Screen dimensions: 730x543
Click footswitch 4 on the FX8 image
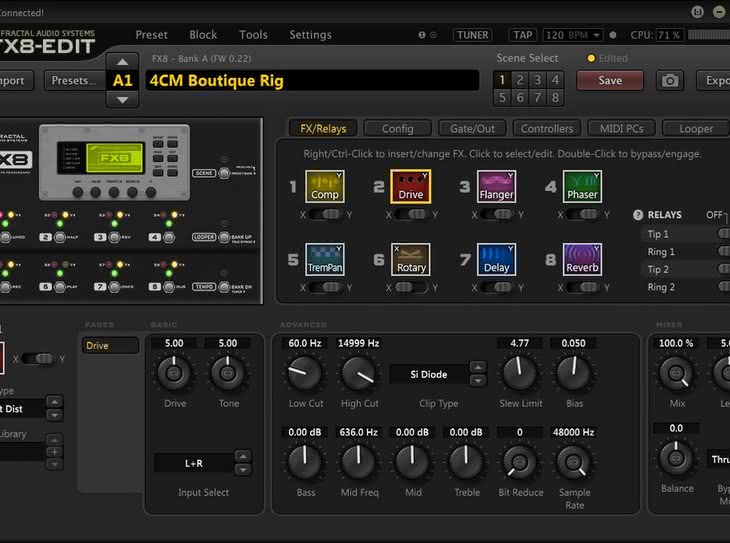[169, 238]
